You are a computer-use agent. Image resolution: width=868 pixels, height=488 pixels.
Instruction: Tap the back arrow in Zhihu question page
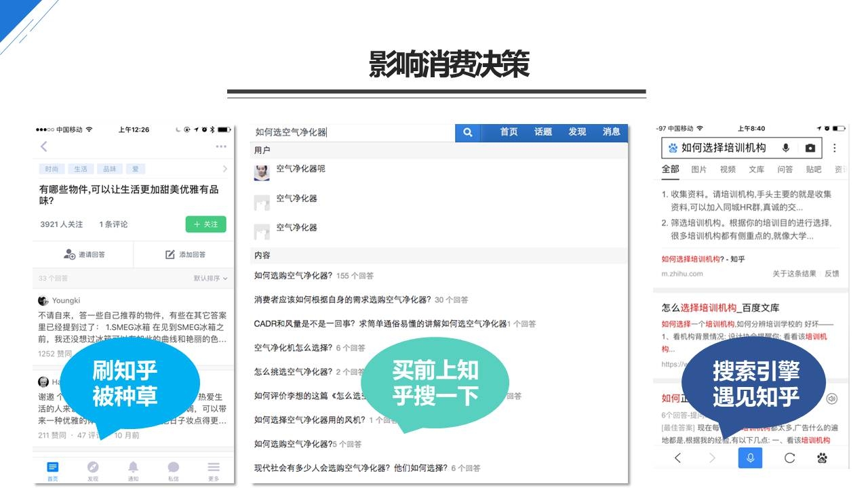click(44, 146)
